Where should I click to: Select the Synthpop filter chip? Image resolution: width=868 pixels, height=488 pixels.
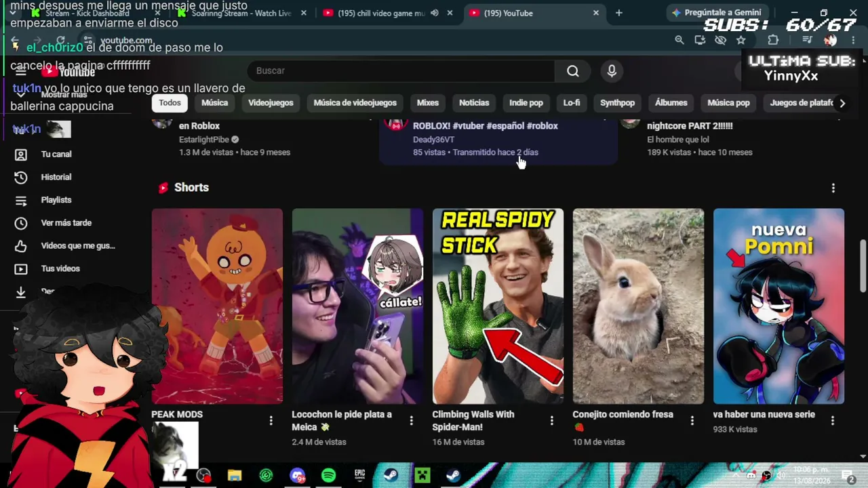pos(617,103)
